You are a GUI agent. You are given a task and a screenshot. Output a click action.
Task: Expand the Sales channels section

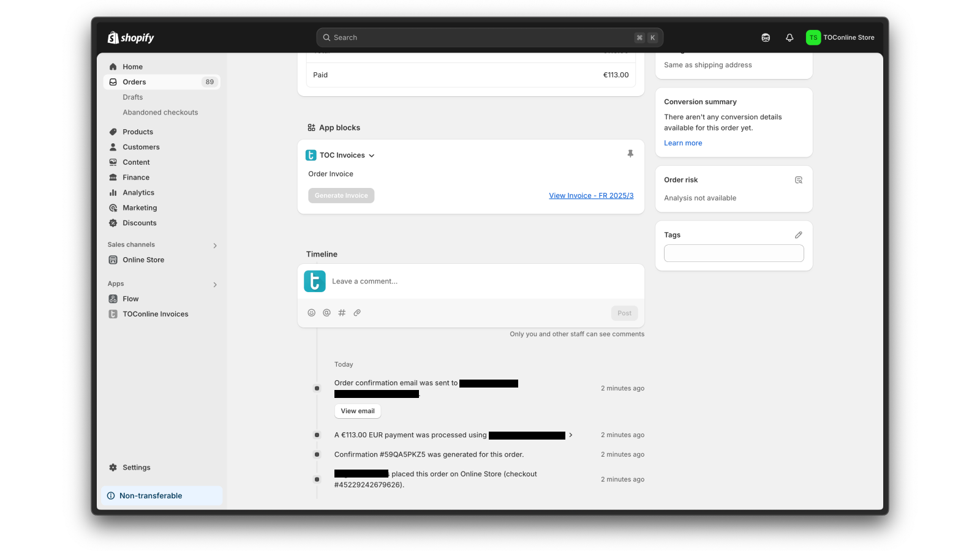click(215, 246)
